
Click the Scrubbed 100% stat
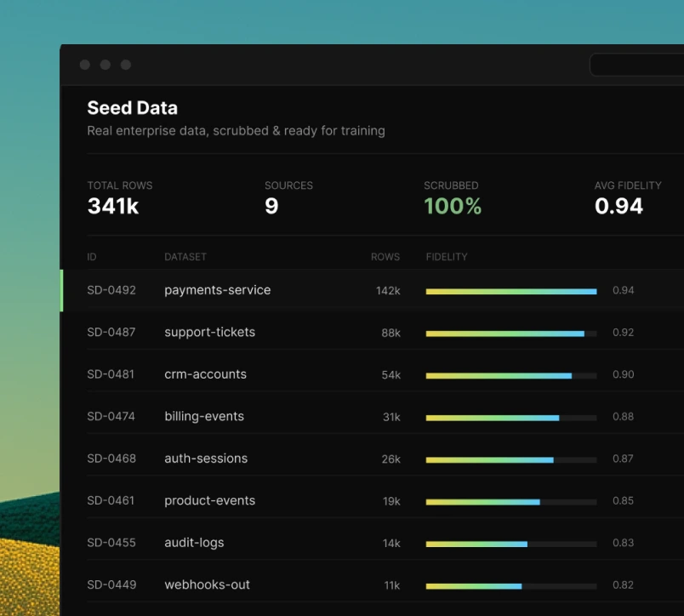(x=453, y=198)
